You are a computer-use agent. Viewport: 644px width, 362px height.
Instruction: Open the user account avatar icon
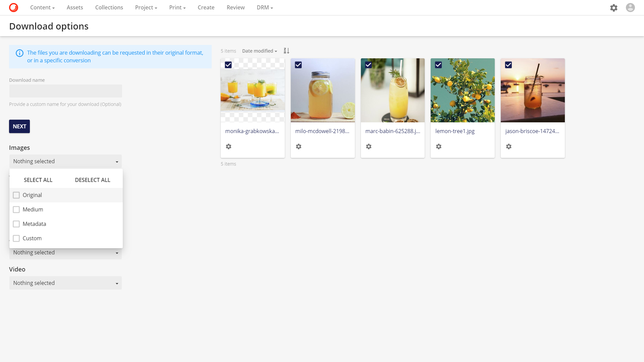630,8
